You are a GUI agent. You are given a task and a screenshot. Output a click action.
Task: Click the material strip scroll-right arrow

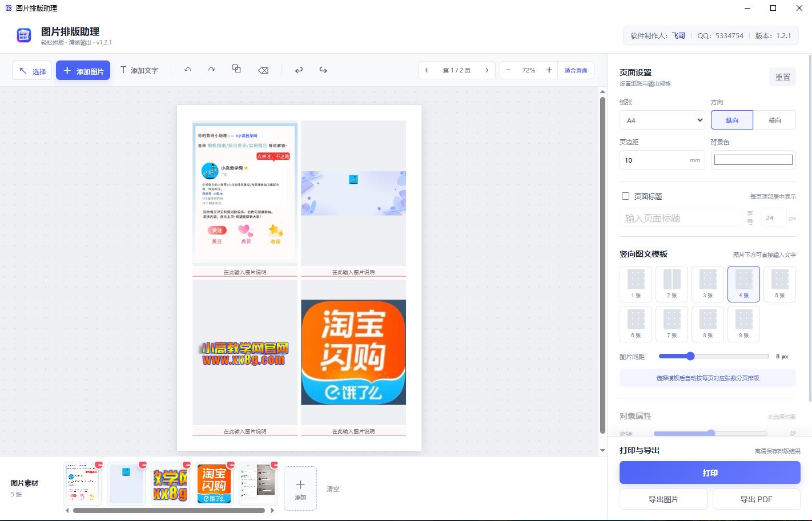click(x=272, y=511)
